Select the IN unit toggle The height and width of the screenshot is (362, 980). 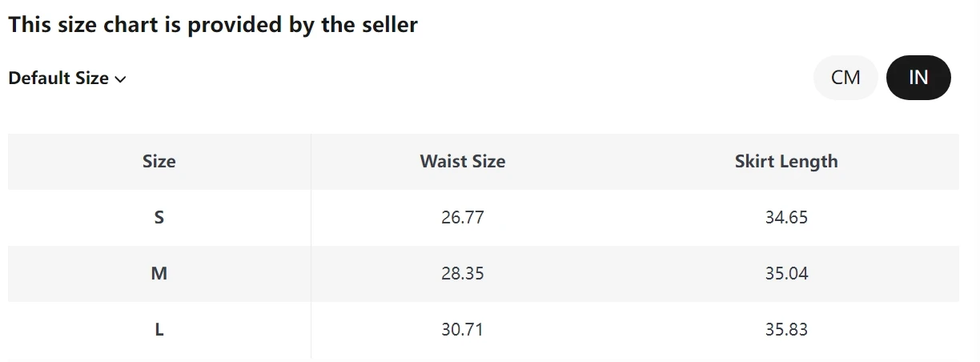pos(918,78)
